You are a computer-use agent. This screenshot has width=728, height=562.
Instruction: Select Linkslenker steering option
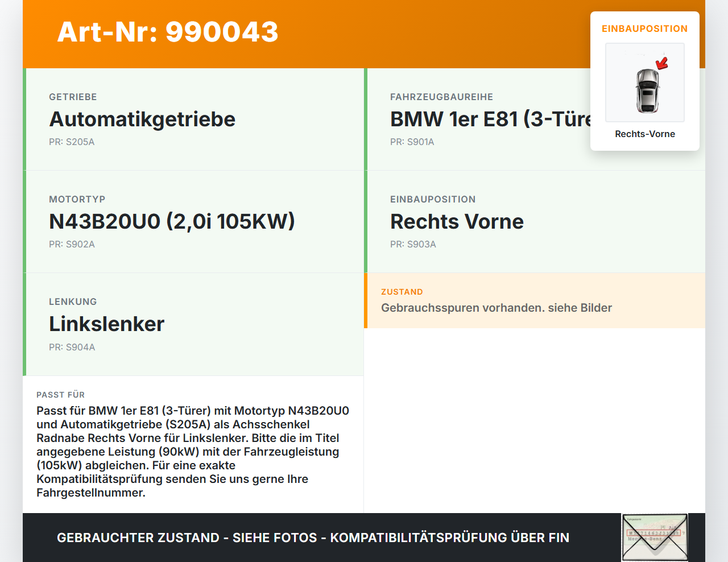(x=107, y=324)
